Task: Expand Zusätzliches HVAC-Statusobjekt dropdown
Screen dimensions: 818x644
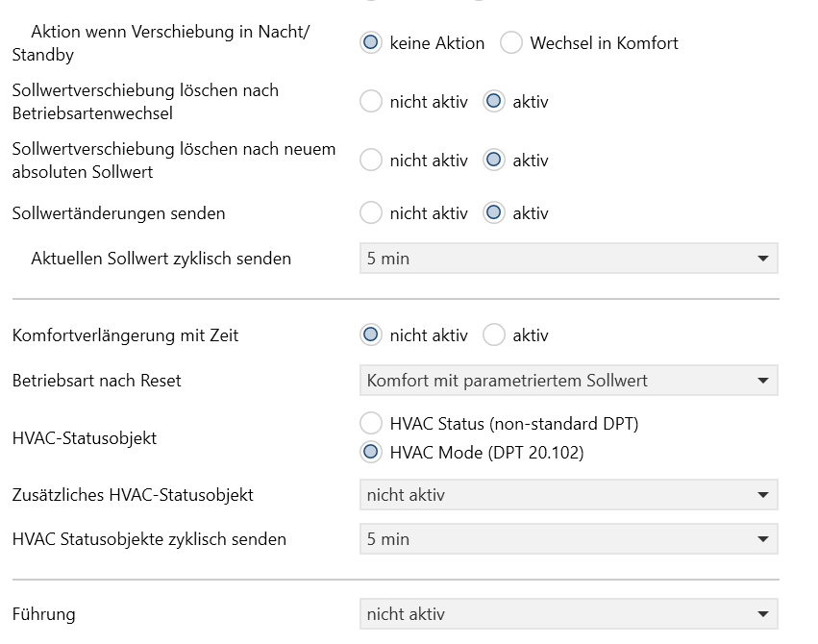Action: (569, 494)
